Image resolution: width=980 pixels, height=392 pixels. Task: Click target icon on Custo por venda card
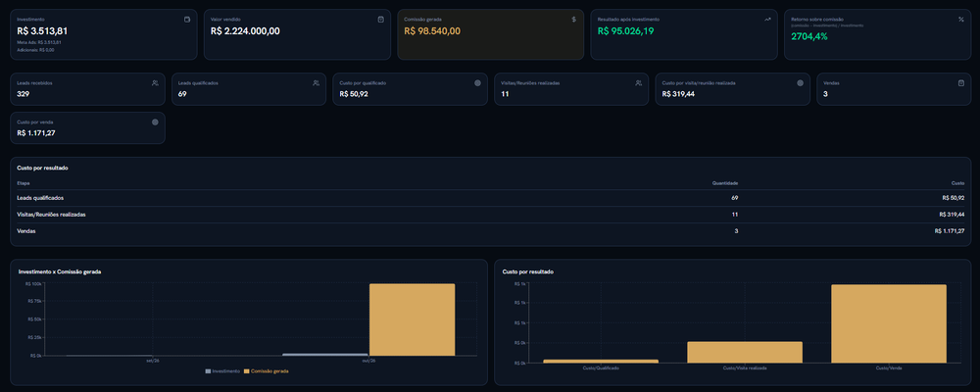155,122
